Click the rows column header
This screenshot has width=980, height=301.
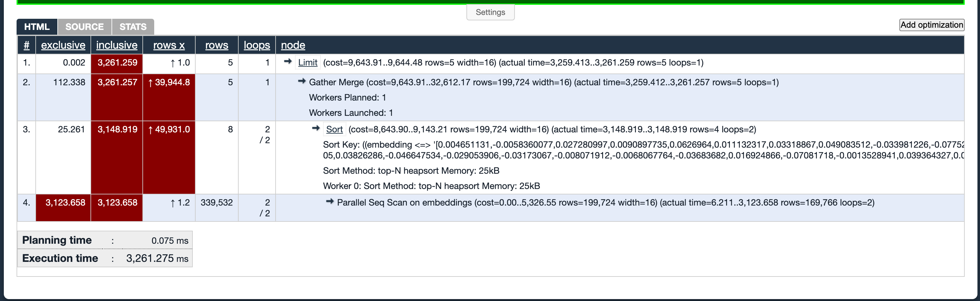click(x=217, y=45)
